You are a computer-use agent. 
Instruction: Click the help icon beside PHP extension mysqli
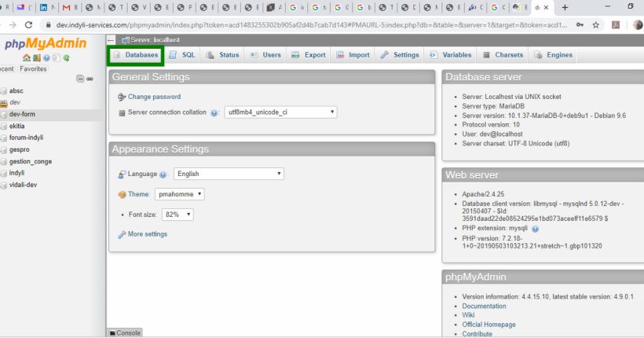point(535,229)
